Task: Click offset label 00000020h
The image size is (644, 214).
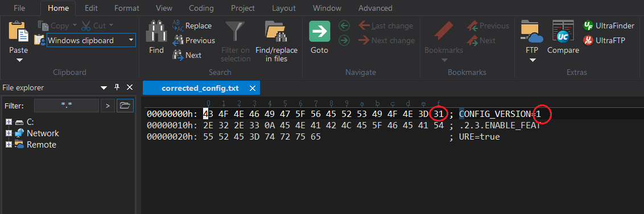Action: pyautogui.click(x=172, y=136)
